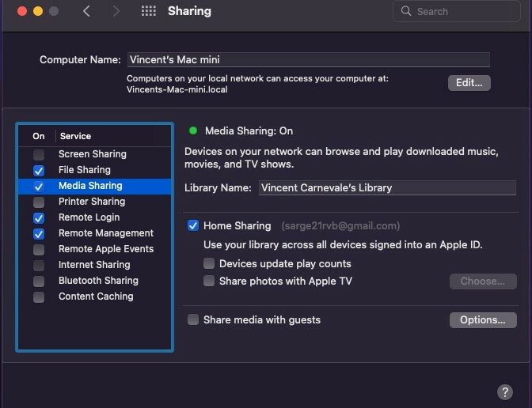
Task: Click the Edit... button
Action: pos(469,83)
